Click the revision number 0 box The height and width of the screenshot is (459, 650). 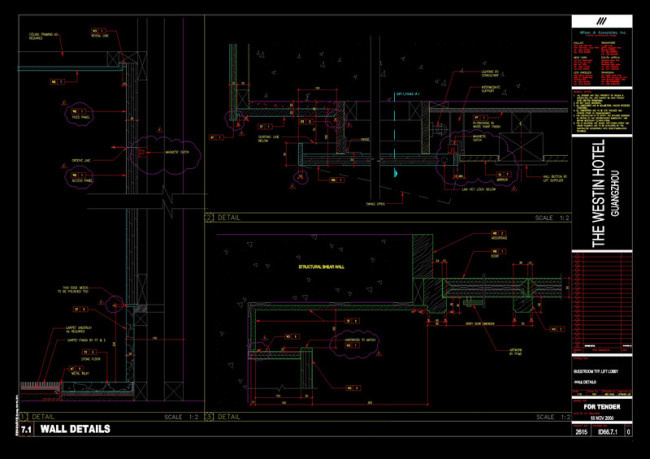click(x=628, y=432)
